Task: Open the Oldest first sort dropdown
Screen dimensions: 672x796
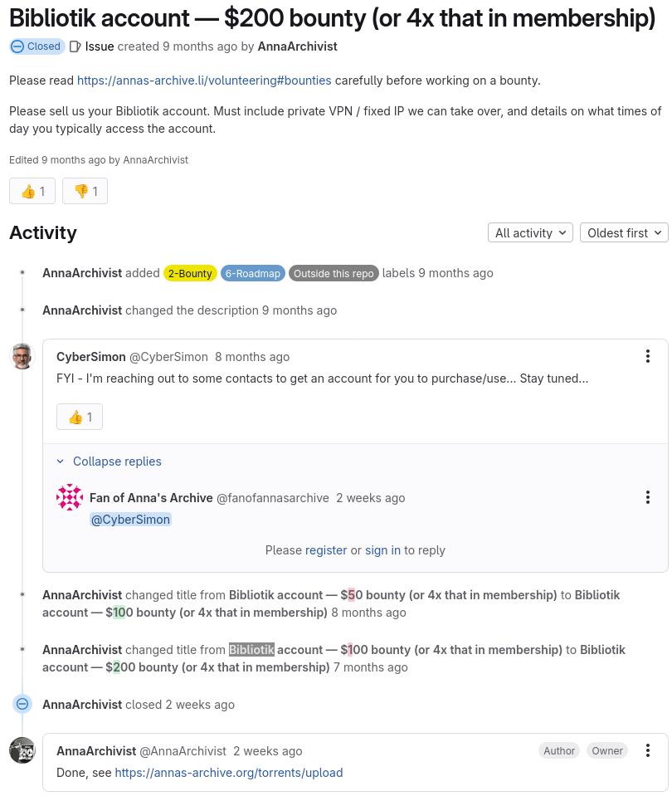Action: pyautogui.click(x=624, y=233)
